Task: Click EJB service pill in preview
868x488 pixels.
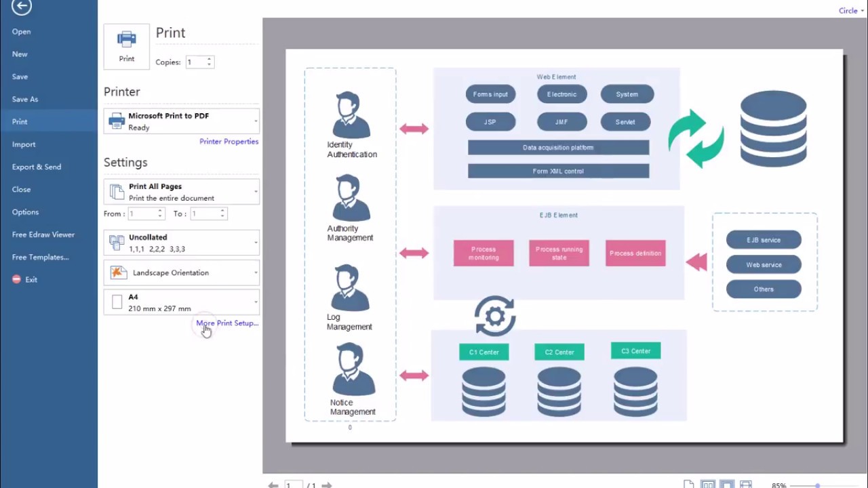Action: point(764,240)
